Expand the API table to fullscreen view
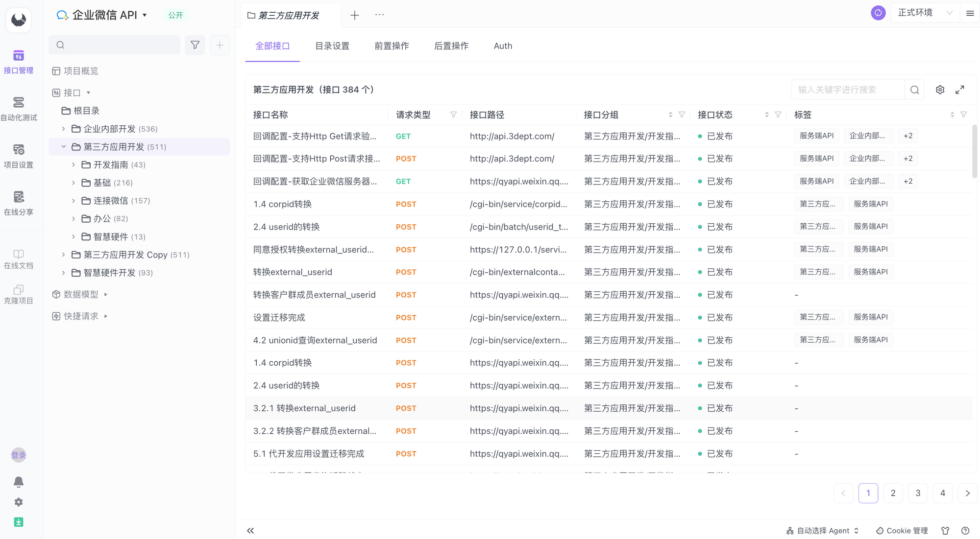The width and height of the screenshot is (980, 539). (959, 90)
